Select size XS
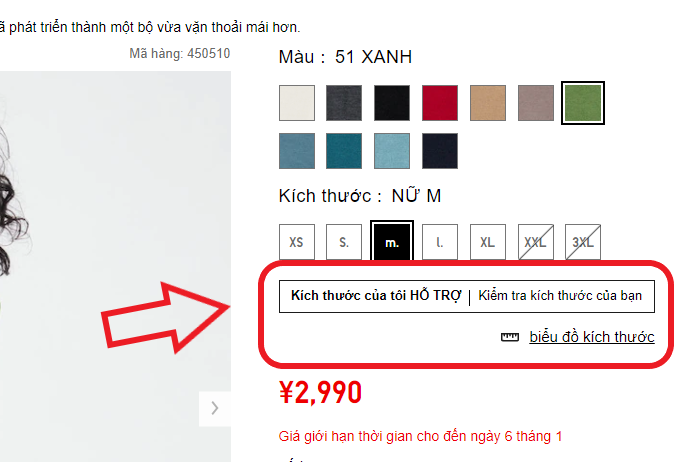This screenshot has height=462, width=681. click(x=297, y=242)
